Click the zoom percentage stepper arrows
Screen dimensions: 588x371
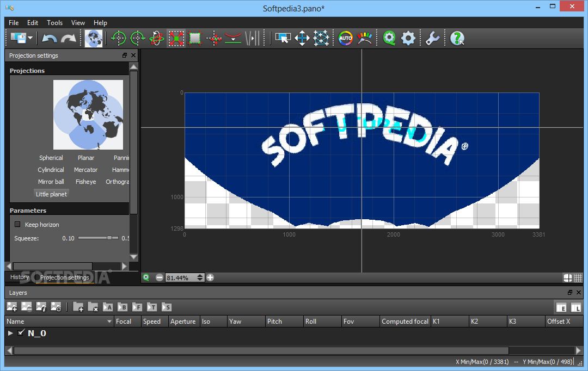(200, 277)
